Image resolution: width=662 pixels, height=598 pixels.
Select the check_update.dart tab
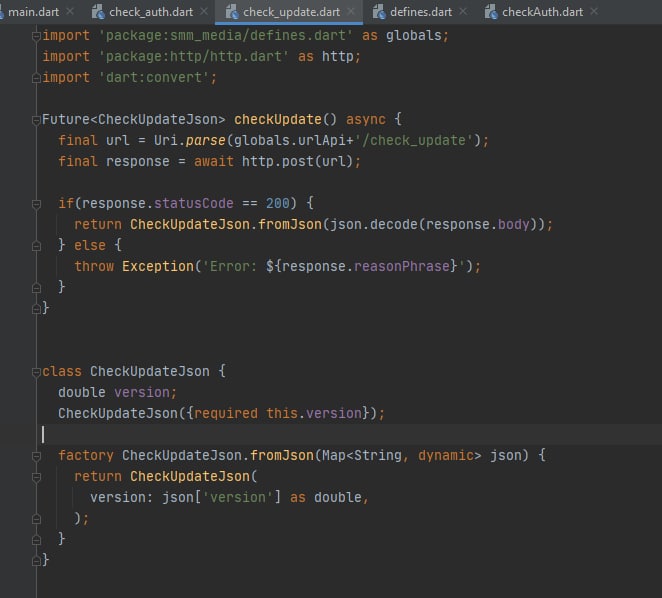pos(291,12)
